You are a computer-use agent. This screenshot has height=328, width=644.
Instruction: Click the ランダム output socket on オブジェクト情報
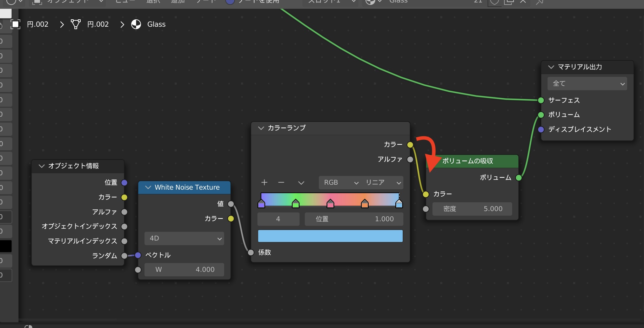point(124,256)
